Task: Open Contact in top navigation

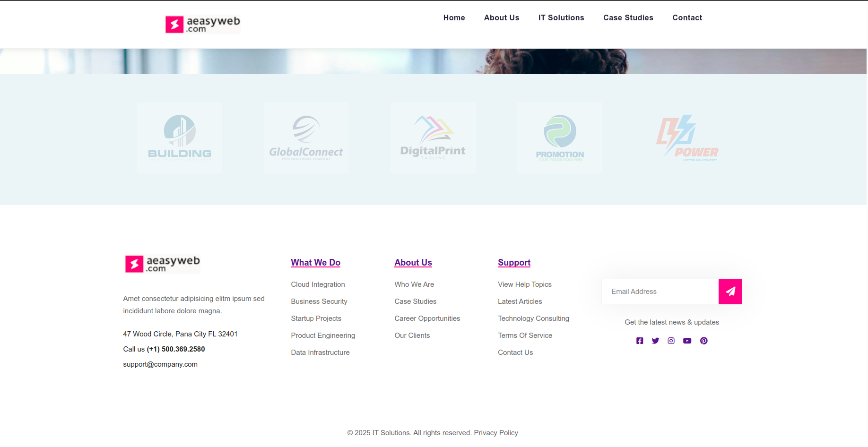Action: point(687,17)
